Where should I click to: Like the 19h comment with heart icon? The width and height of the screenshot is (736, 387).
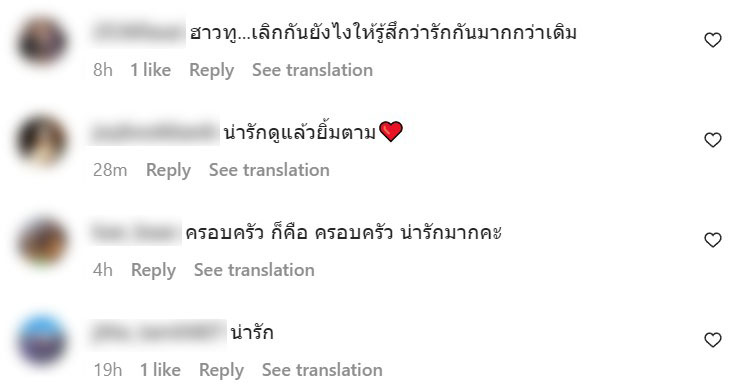coord(713,340)
